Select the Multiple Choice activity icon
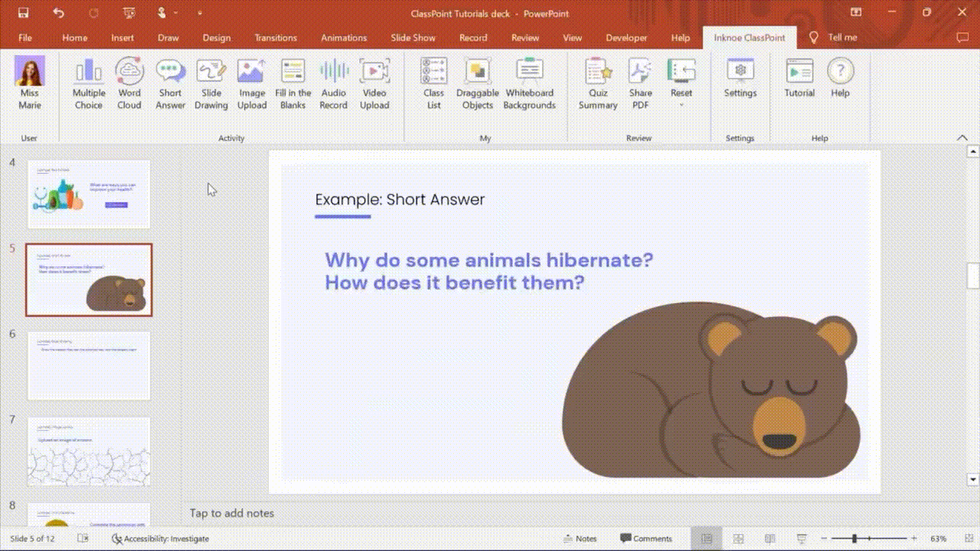Viewport: 980px width, 551px height. [x=89, y=84]
